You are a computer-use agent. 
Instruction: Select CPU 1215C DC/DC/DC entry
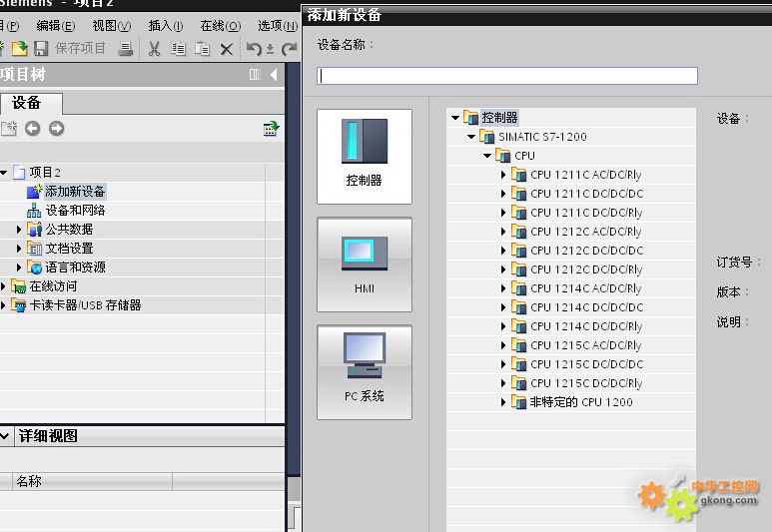pyautogui.click(x=587, y=364)
